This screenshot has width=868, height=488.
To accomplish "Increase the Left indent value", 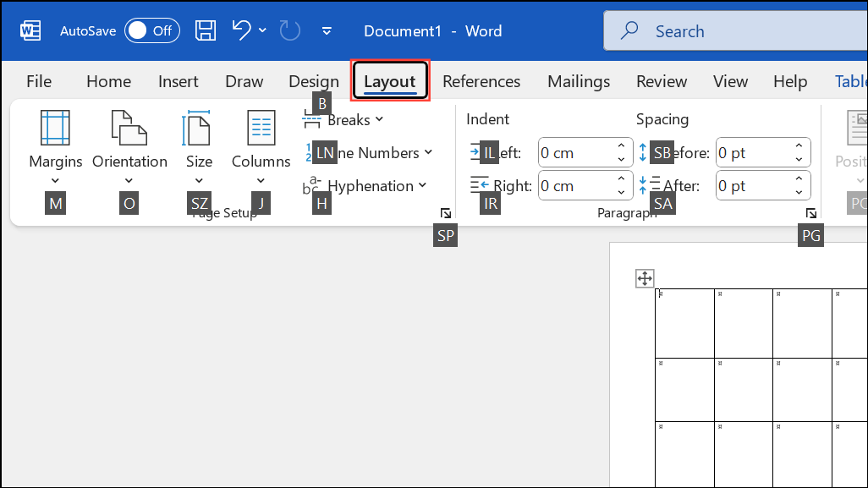I will pyautogui.click(x=622, y=147).
